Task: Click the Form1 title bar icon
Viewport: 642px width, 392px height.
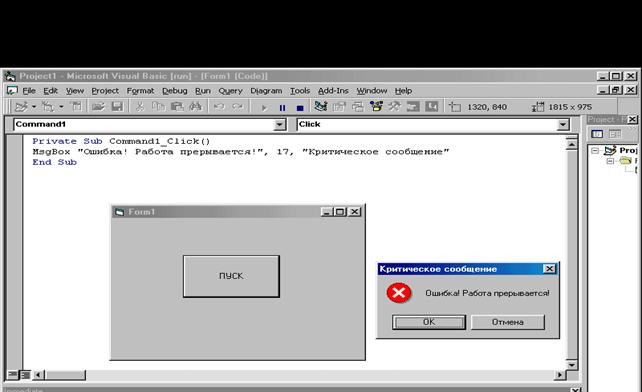Action: coord(120,212)
